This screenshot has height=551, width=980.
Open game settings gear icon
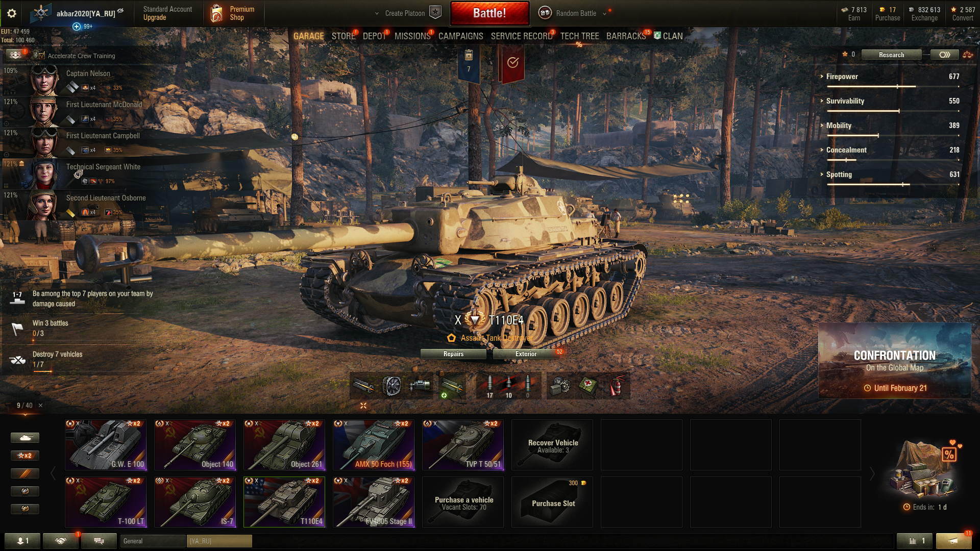pos(12,13)
